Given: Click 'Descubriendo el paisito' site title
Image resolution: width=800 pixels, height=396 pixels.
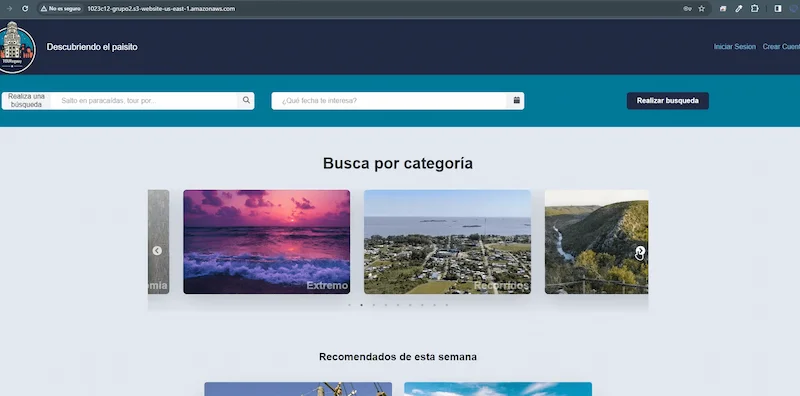Looking at the screenshot, I should (92, 47).
